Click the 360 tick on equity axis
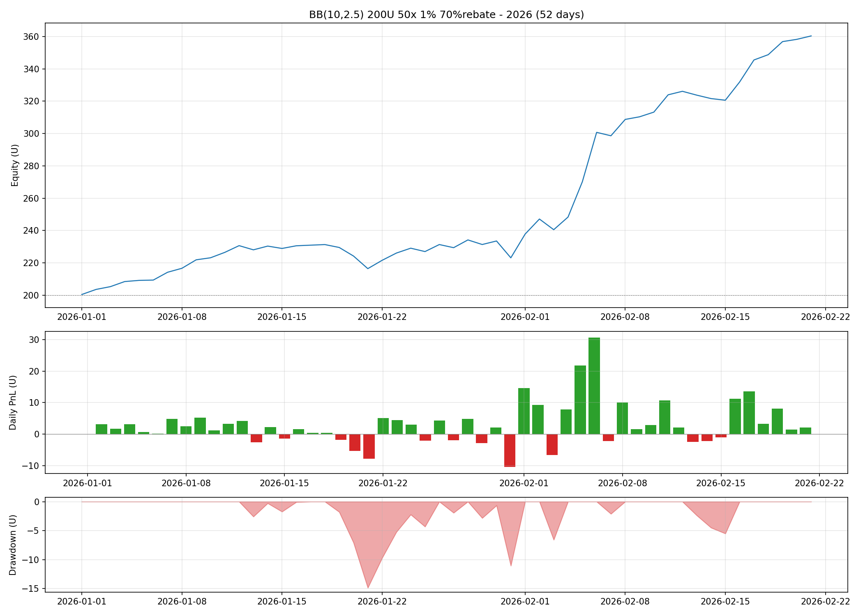The width and height of the screenshot is (863, 616). (x=32, y=37)
